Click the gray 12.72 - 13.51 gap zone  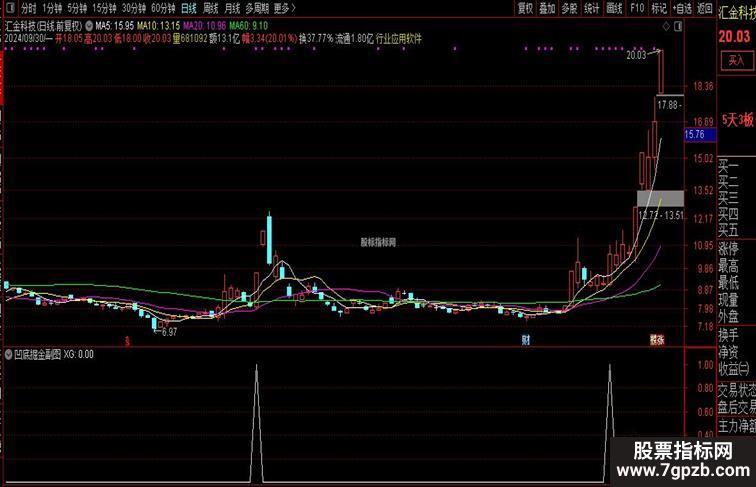[x=661, y=199]
